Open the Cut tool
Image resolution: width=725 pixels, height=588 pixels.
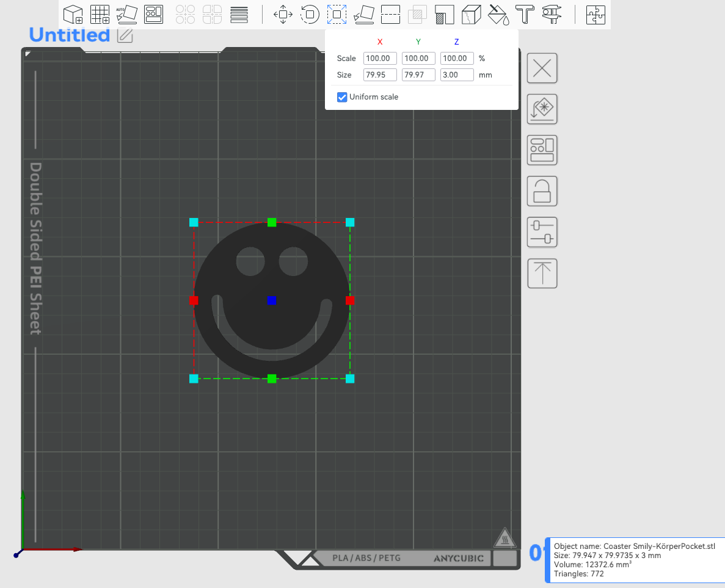coord(391,14)
